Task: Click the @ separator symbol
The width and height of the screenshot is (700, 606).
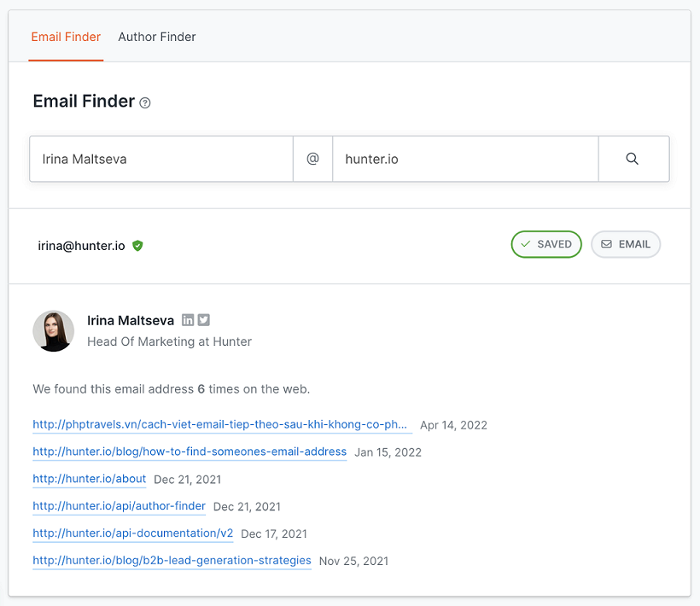Action: (313, 159)
